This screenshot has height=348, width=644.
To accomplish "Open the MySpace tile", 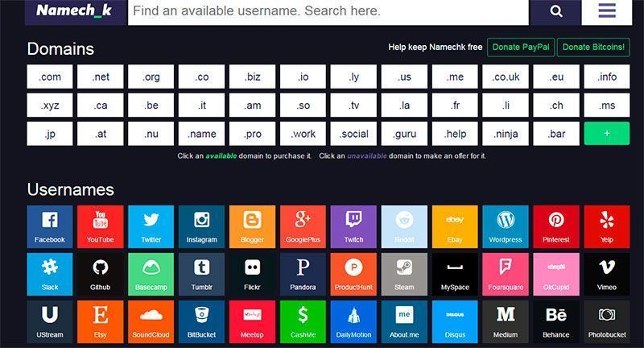I will tap(455, 275).
